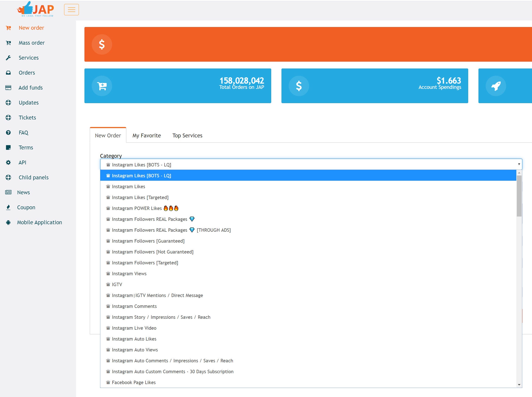Screen dimensions: 532x397
Task: Click the $1.663 Account Spendings value
Action: pos(449,80)
